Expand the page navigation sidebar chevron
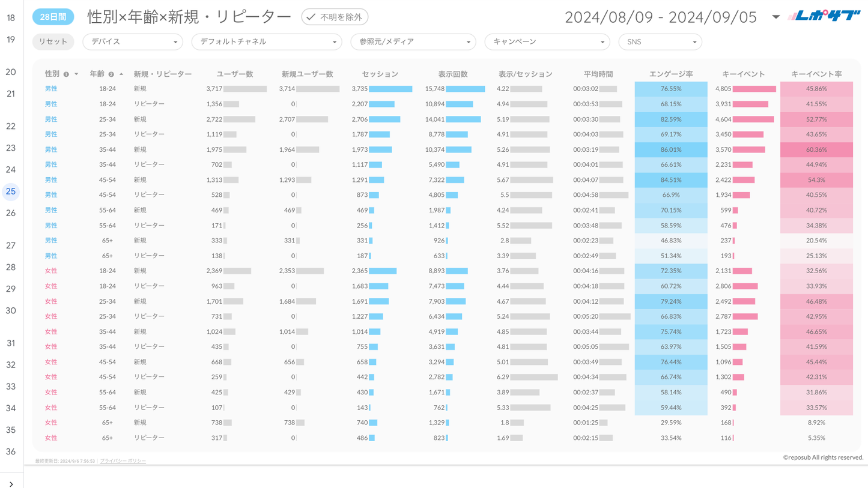The image size is (868, 488). point(11,483)
